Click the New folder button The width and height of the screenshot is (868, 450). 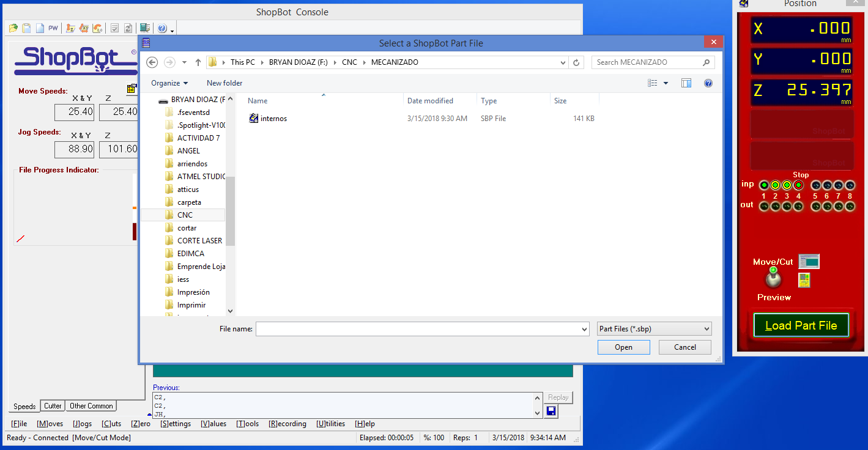224,83
